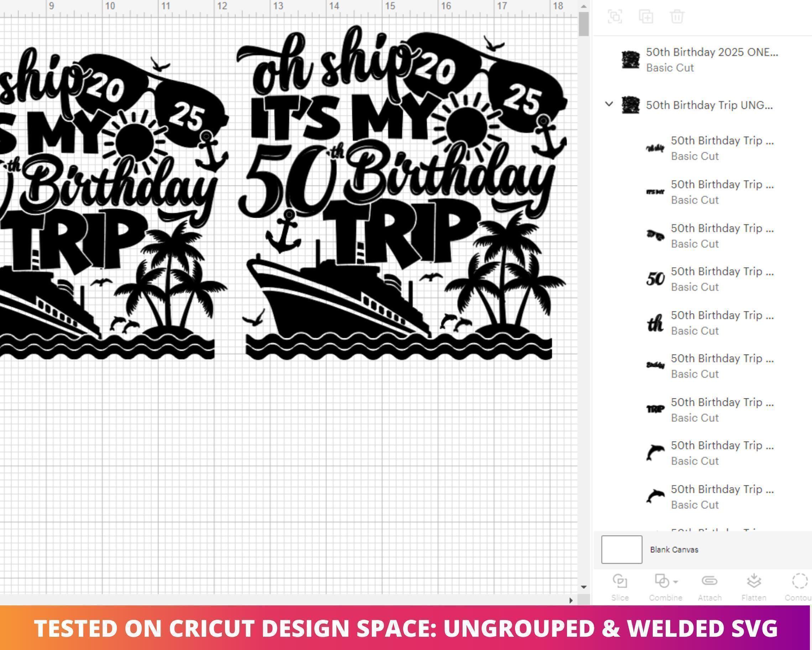This screenshot has width=812, height=650.
Task: Click the Contour tool icon
Action: coord(800,581)
